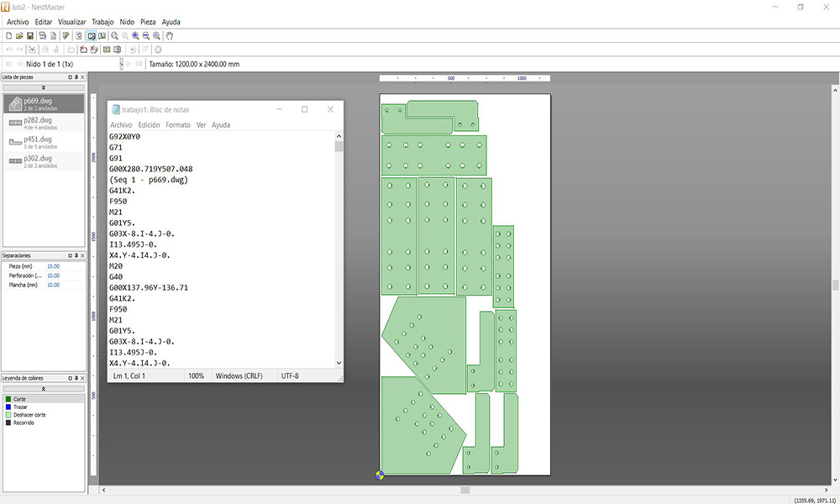Click the undo arrow in toolbar

point(8,50)
